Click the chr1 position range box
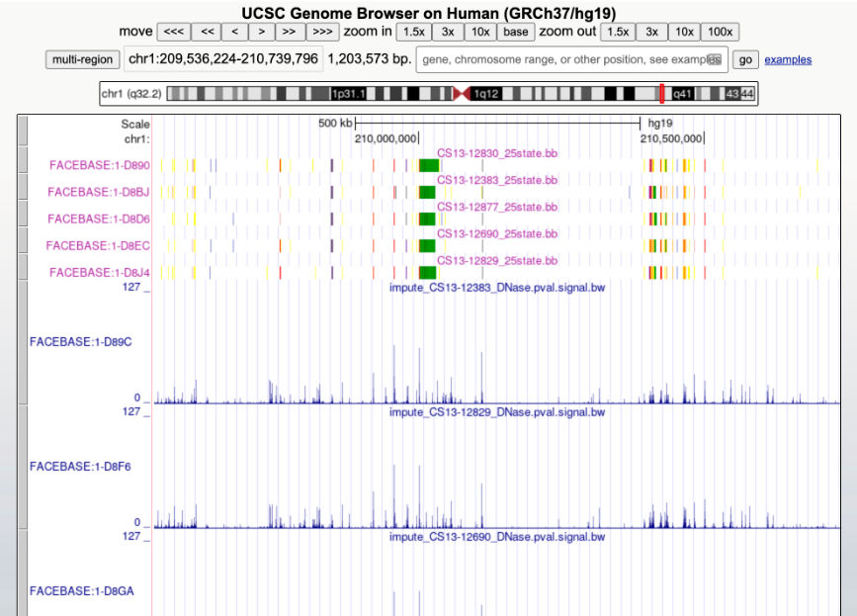The image size is (857, 616). (x=223, y=59)
